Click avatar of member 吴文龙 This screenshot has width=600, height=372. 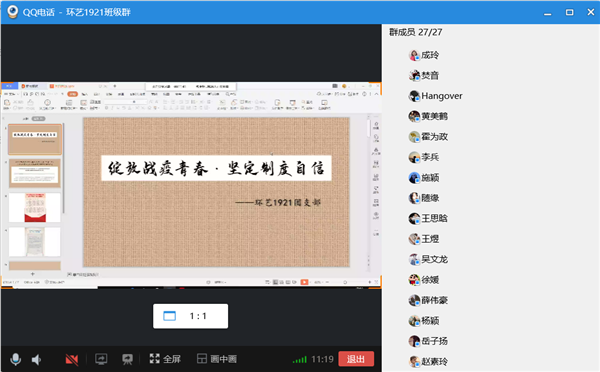point(414,259)
